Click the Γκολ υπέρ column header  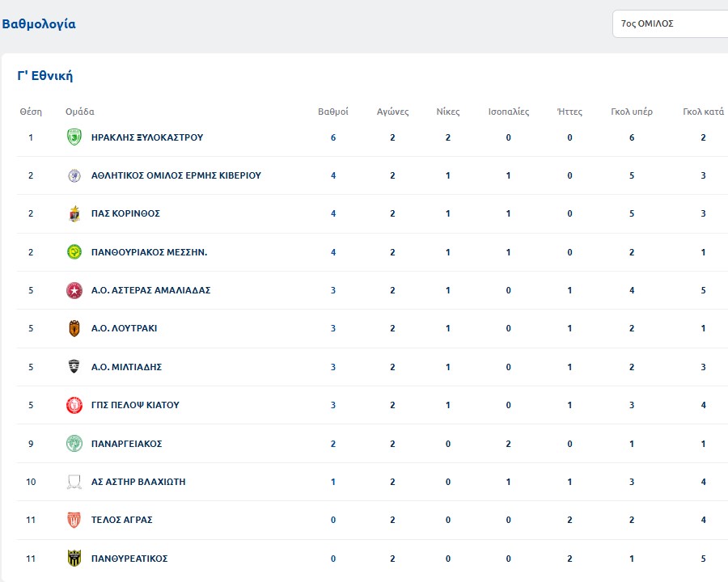(632, 112)
